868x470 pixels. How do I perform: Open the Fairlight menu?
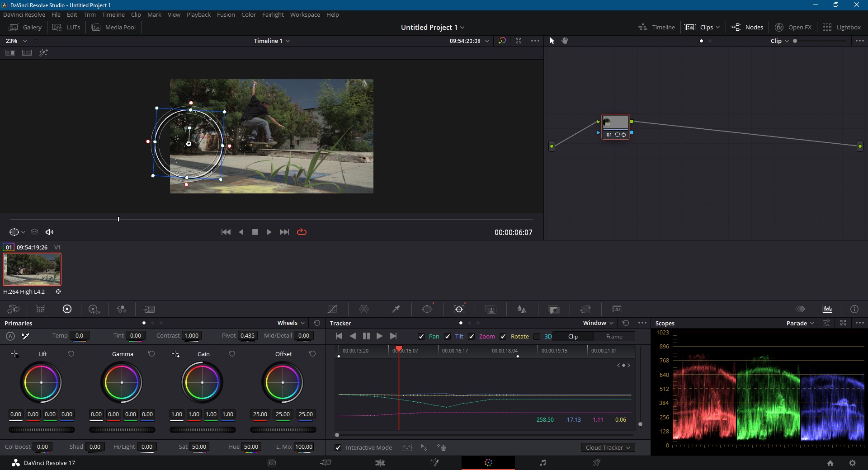273,14
